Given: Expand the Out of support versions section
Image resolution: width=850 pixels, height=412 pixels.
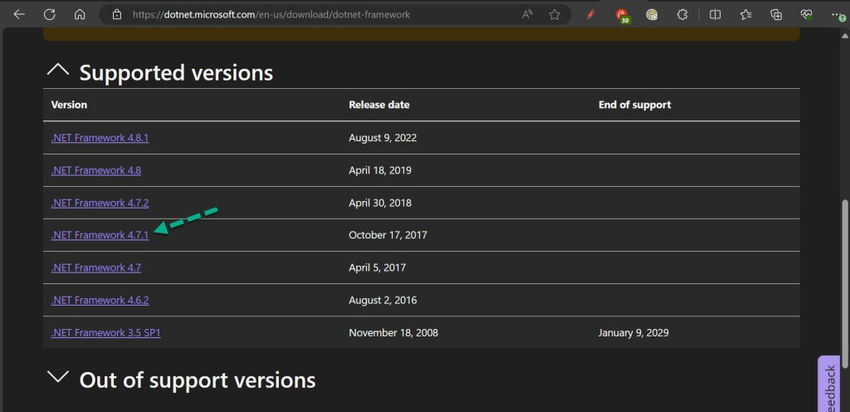Looking at the screenshot, I should [x=59, y=378].
